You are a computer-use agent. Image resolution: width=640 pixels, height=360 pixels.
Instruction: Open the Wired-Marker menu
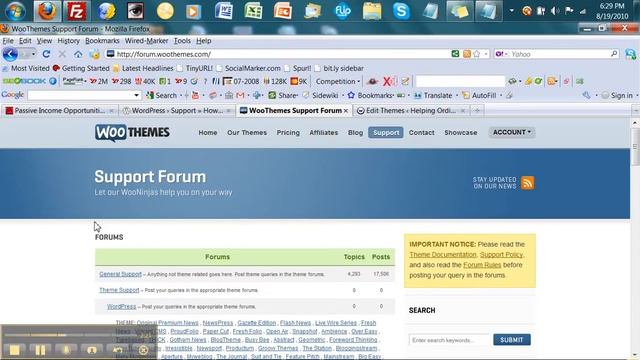pos(146,41)
